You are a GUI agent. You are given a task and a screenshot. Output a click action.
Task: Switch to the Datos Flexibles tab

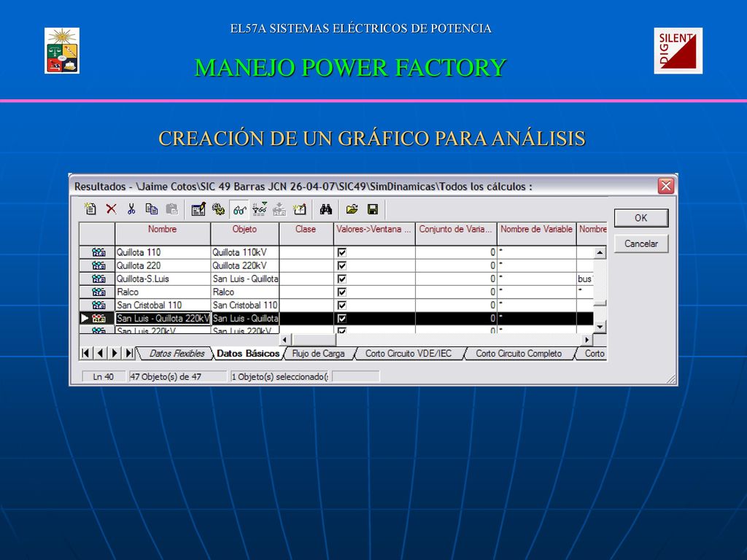pyautogui.click(x=177, y=354)
